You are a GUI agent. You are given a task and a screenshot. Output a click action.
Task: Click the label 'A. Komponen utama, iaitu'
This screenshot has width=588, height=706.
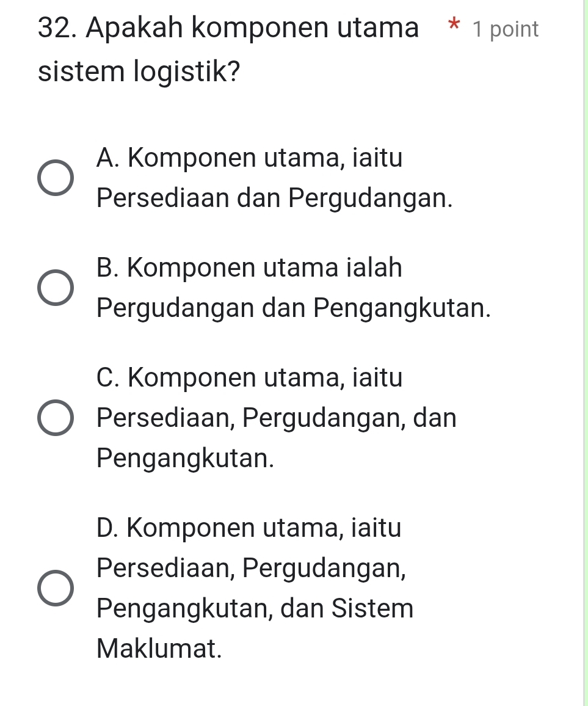click(x=249, y=159)
